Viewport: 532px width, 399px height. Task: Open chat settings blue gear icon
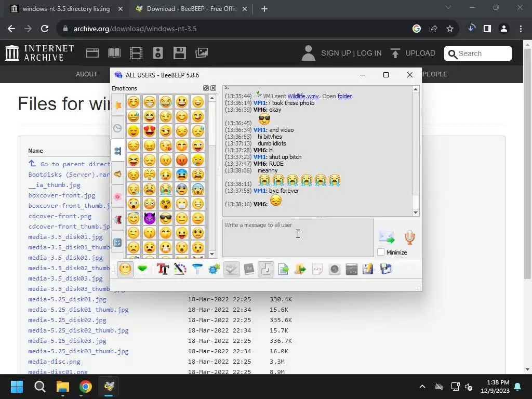coord(214,270)
